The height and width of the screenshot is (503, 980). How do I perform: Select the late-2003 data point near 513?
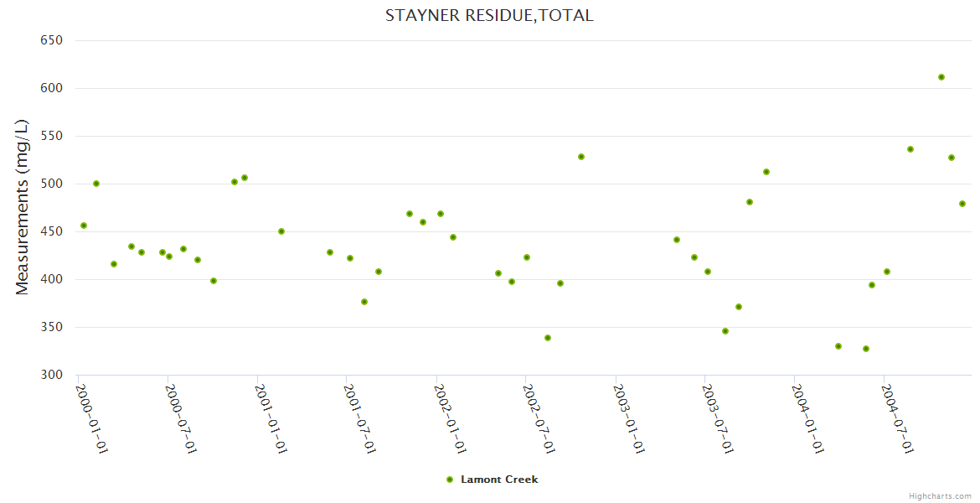(766, 172)
